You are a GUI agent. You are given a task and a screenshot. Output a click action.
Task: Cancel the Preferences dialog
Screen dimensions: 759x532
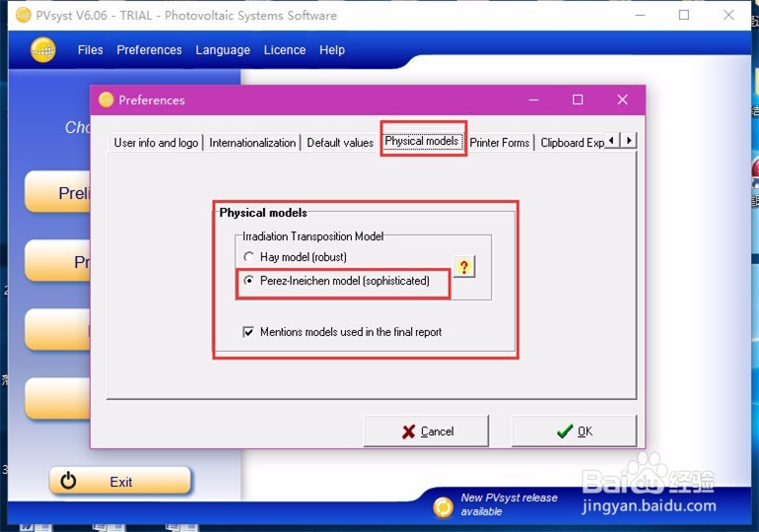(x=426, y=431)
